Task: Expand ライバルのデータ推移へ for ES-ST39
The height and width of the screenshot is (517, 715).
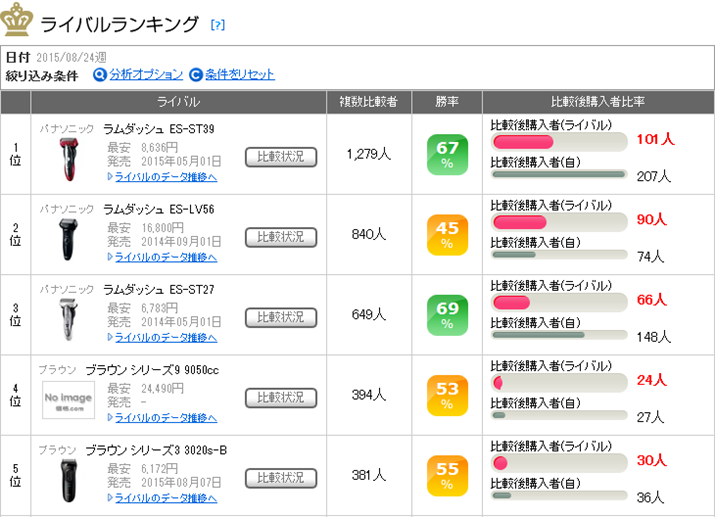Action: (165, 177)
